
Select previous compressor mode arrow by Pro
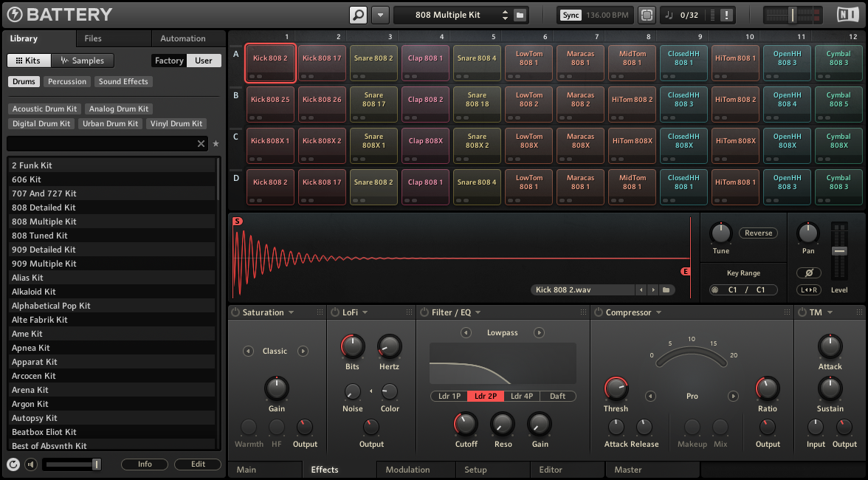[x=650, y=397]
